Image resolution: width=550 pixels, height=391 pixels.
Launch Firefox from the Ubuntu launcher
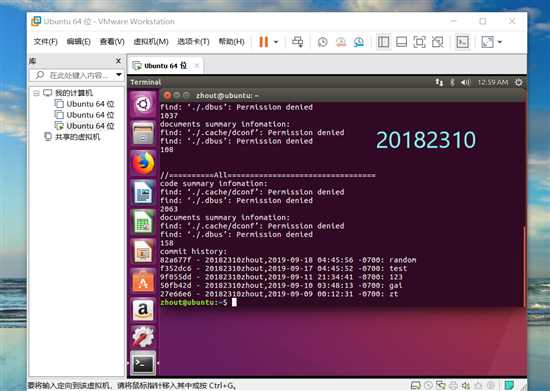point(143,163)
